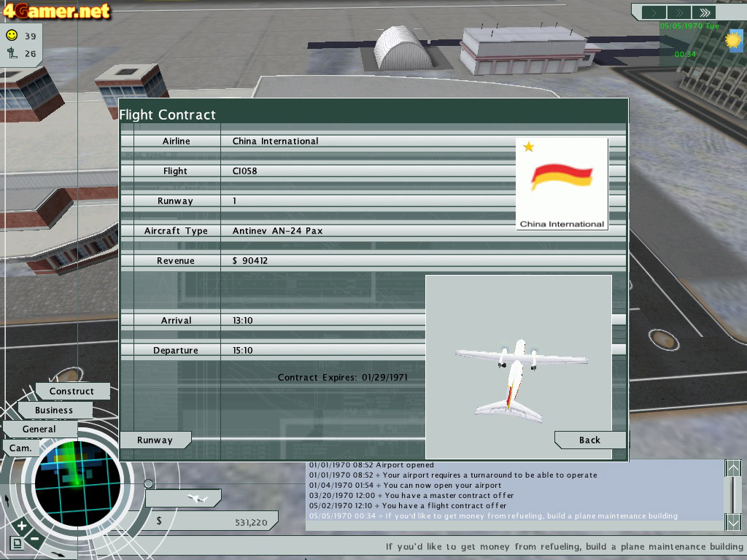The image size is (747, 560).
Task: Click the circular minimap radar
Action: (77, 484)
